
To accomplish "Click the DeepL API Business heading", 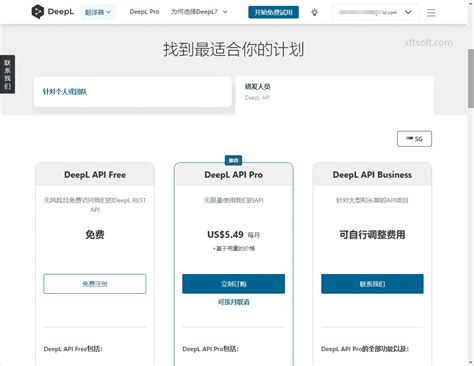I will (x=372, y=175).
